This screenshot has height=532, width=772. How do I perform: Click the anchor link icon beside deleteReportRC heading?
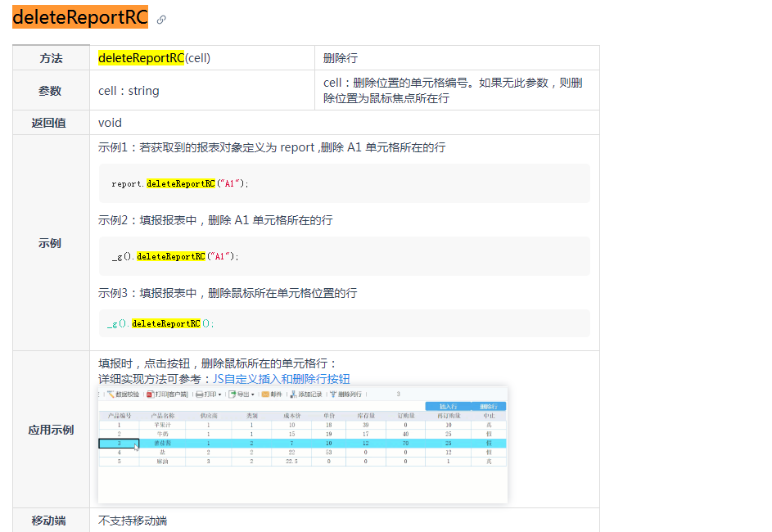161,20
